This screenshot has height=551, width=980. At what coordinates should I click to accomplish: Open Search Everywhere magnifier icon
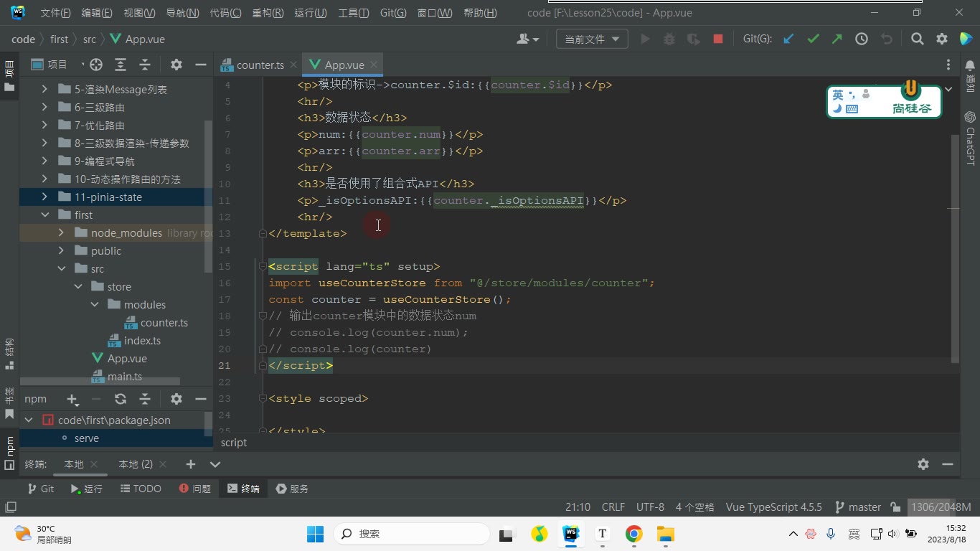click(918, 39)
